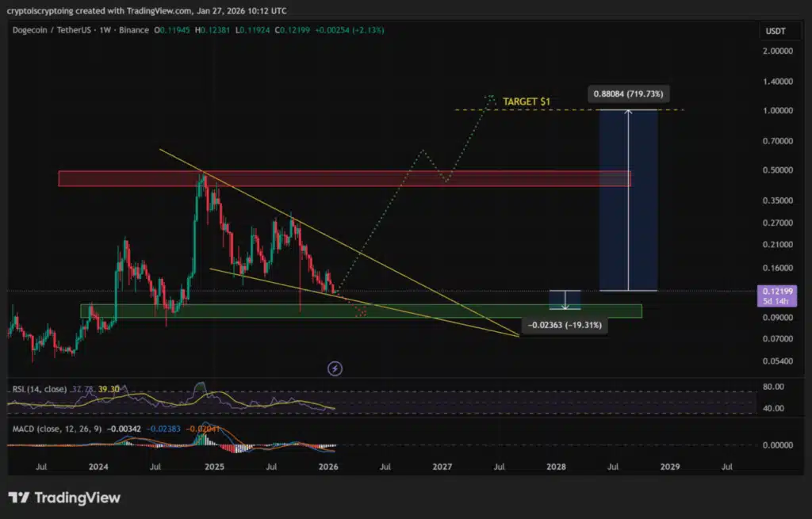Click the 2025 label on time axis
Viewport: 812px width, 519px height.
(214, 467)
